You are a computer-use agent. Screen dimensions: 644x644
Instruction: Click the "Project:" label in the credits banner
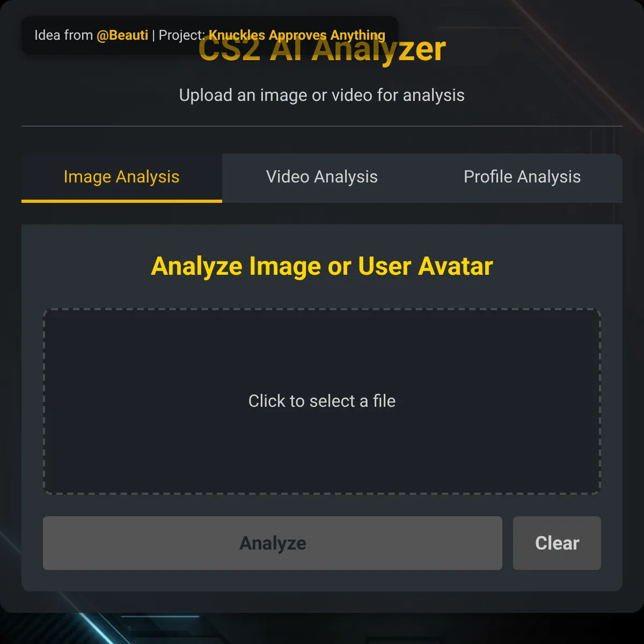coord(182,35)
